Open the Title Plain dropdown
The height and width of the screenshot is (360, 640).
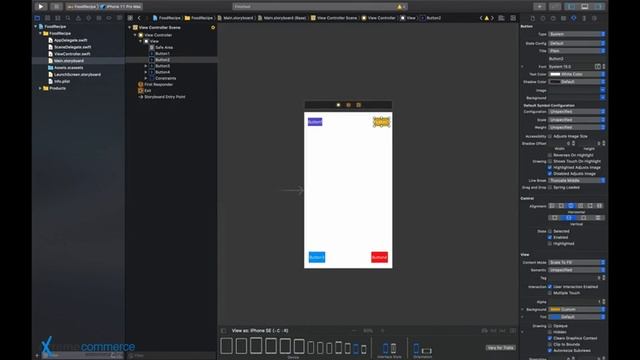point(576,51)
